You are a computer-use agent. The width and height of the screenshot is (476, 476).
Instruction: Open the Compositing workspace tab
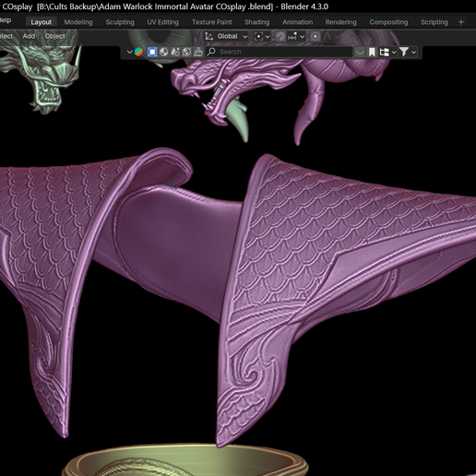point(388,22)
